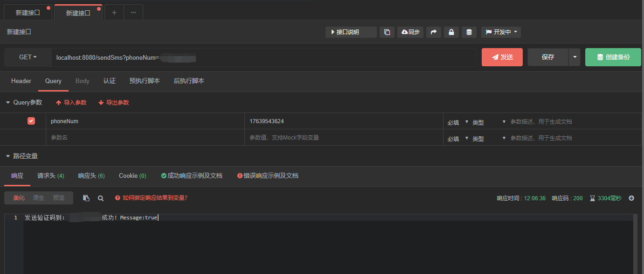Open the tab overflow ellipsis menu

pos(133,13)
